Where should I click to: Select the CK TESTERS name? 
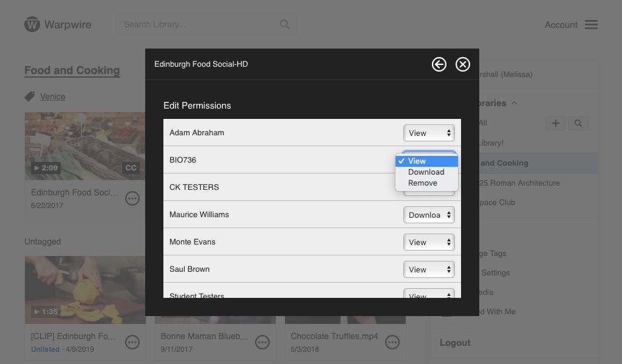pos(194,187)
